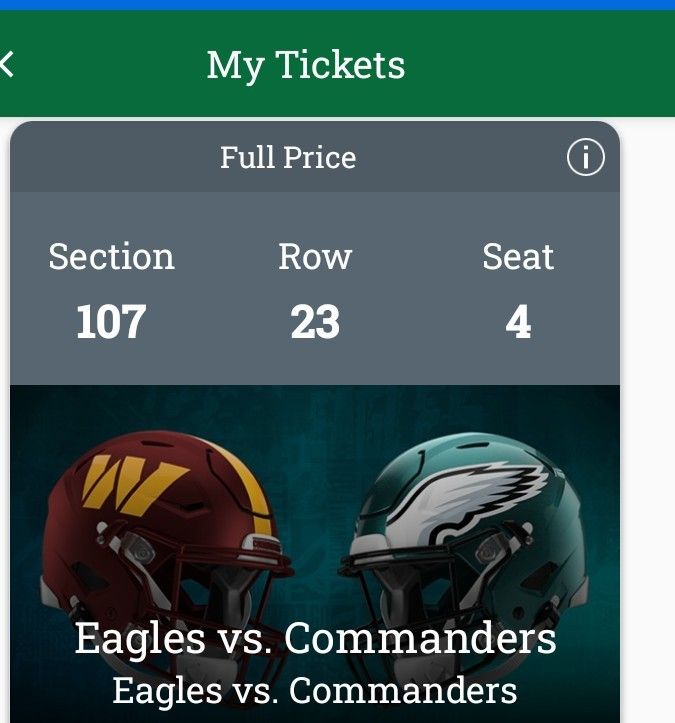The width and height of the screenshot is (675, 723).
Task: Open the ticket info icon
Action: (x=585, y=157)
